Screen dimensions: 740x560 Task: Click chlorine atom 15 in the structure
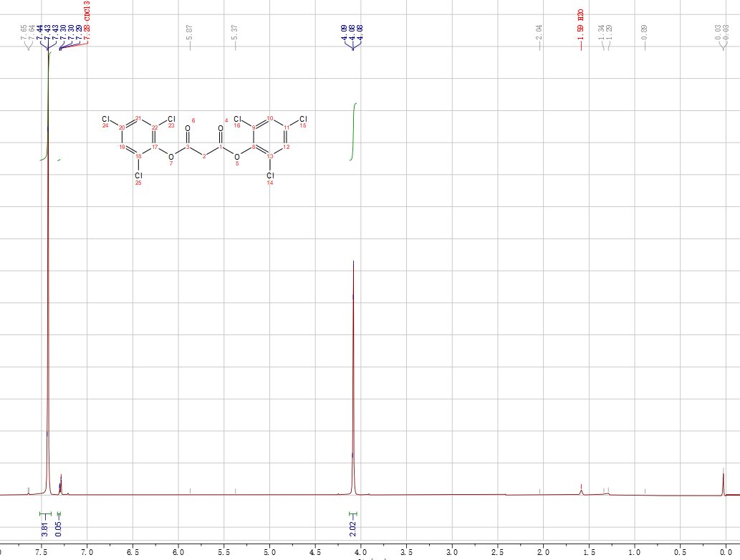tap(303, 119)
